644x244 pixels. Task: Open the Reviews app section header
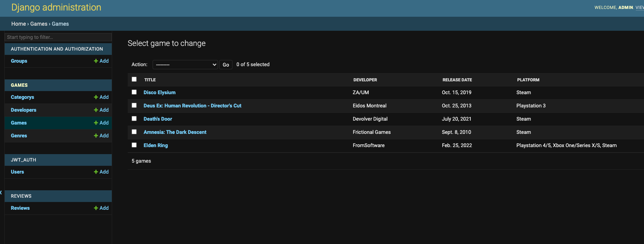point(21,196)
